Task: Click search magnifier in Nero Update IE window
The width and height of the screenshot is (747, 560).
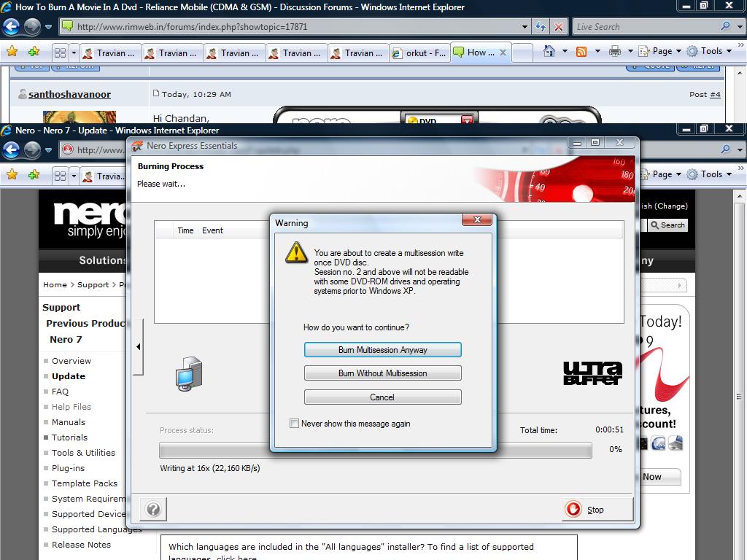Action: 726,149
